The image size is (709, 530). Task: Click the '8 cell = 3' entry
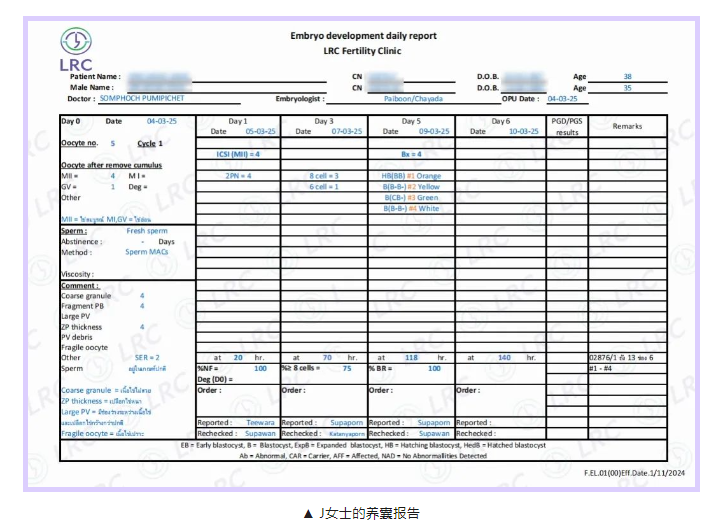pyautogui.click(x=324, y=176)
